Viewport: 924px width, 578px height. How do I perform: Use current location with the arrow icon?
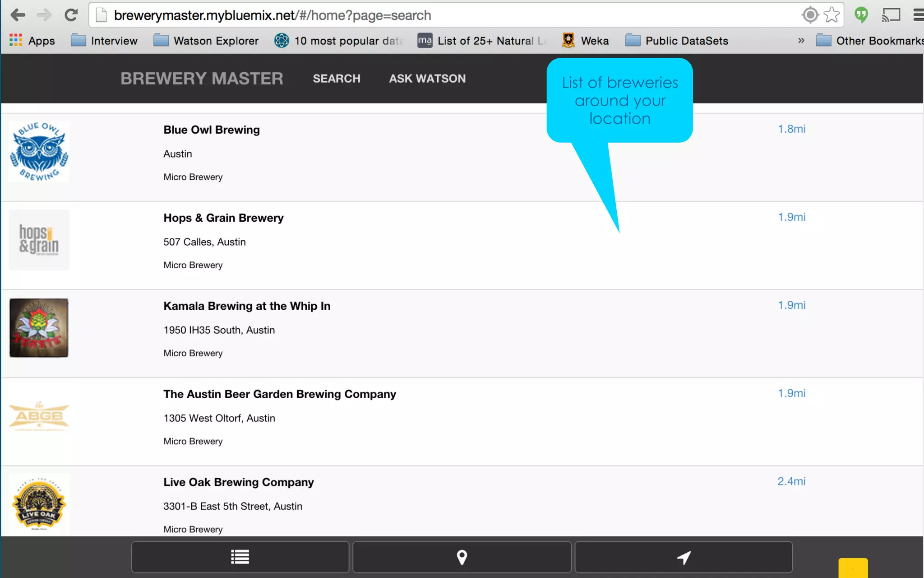point(684,557)
